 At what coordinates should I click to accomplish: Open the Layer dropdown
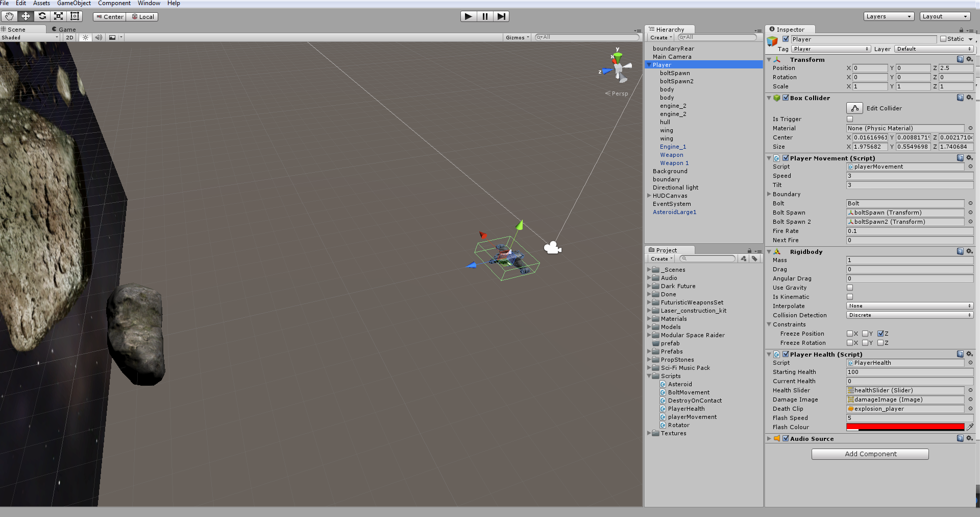tap(934, 49)
